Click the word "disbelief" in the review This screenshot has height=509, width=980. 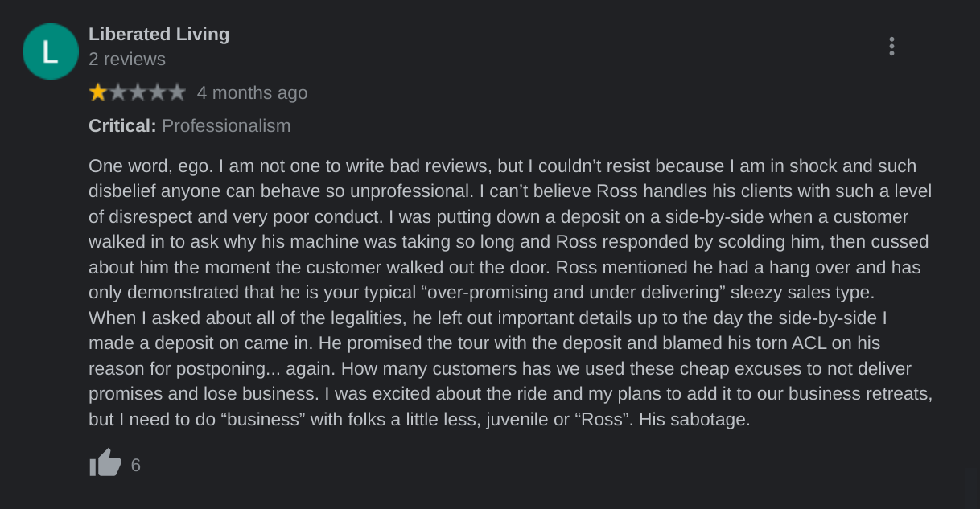(x=121, y=191)
